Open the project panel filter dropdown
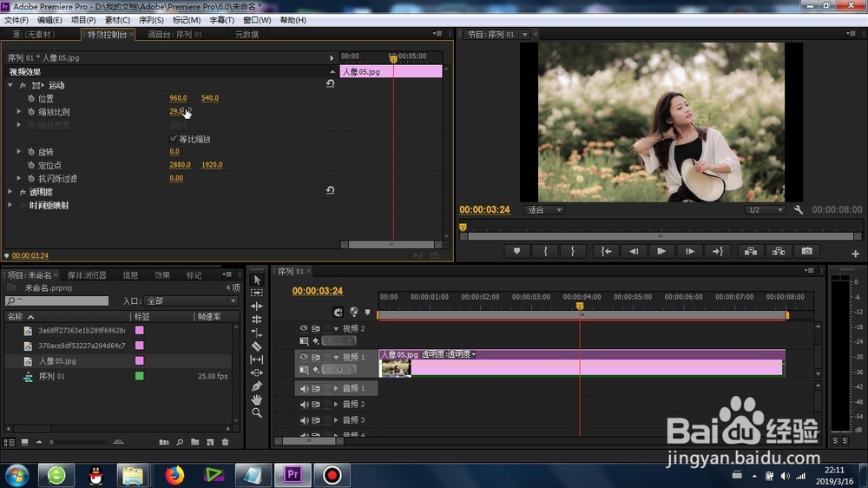 191,300
